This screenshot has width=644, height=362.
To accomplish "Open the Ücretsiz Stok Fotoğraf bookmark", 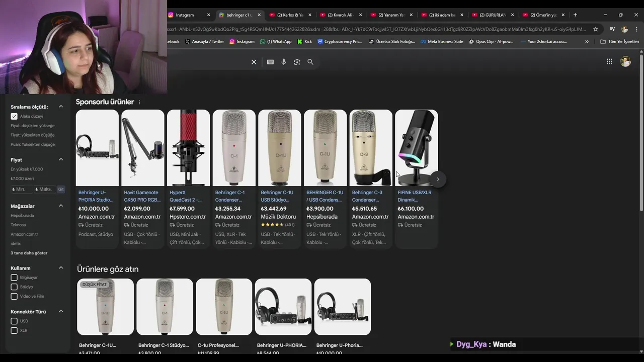I will 392,42.
